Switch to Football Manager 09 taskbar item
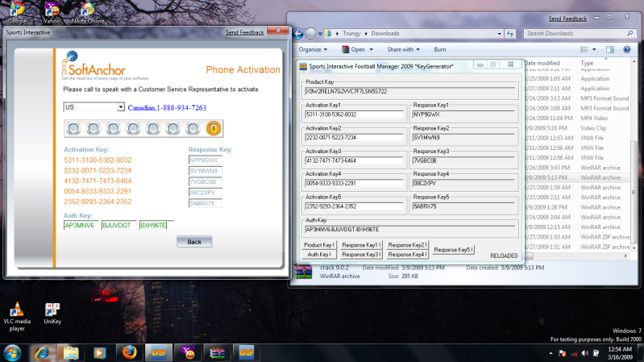 (159, 353)
